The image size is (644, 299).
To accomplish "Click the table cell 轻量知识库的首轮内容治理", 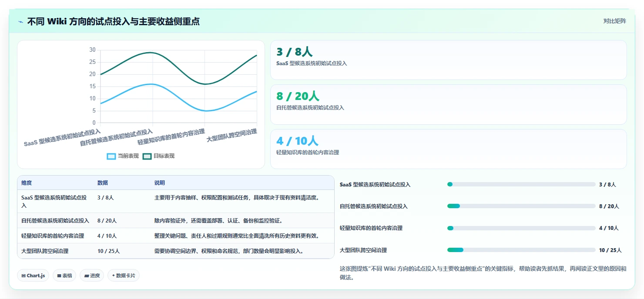I will [x=53, y=236].
